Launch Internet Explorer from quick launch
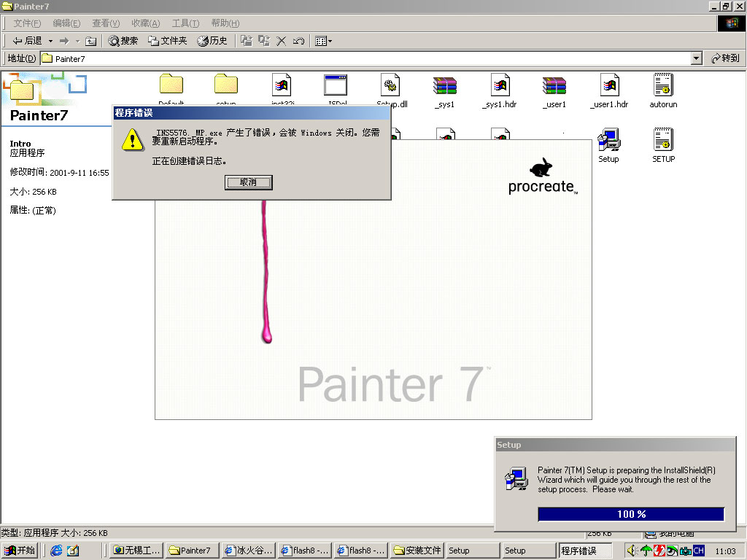 (x=56, y=551)
